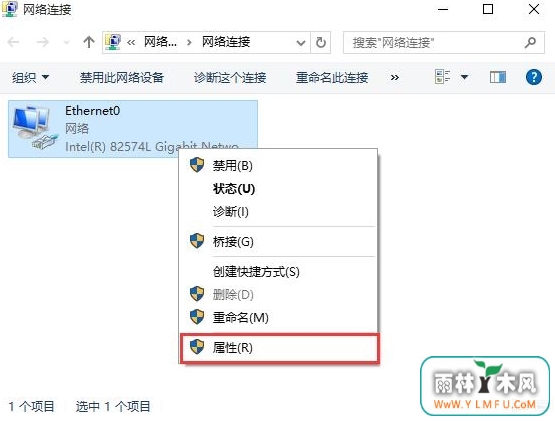Viewport: 555px width, 421px height.
Task: Click the search magnifier icon
Action: point(530,42)
